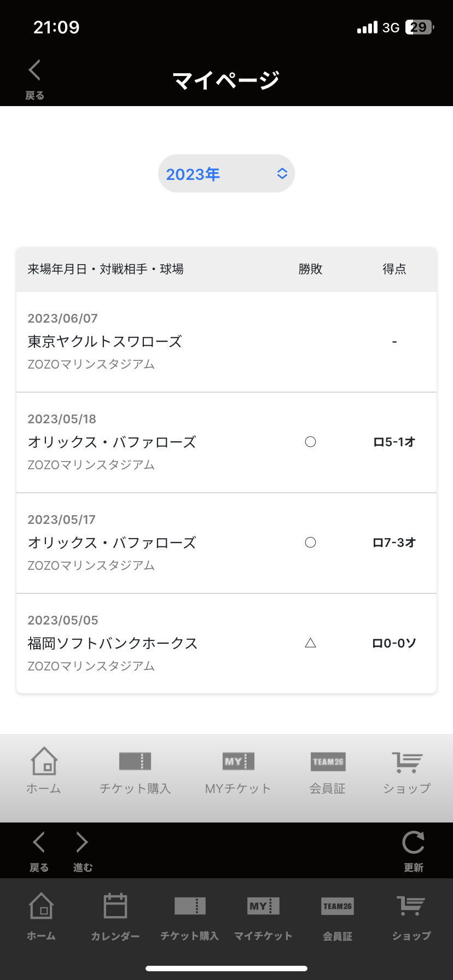
Task: Open the ショップ cart icon in the grey bar
Action: click(x=407, y=761)
